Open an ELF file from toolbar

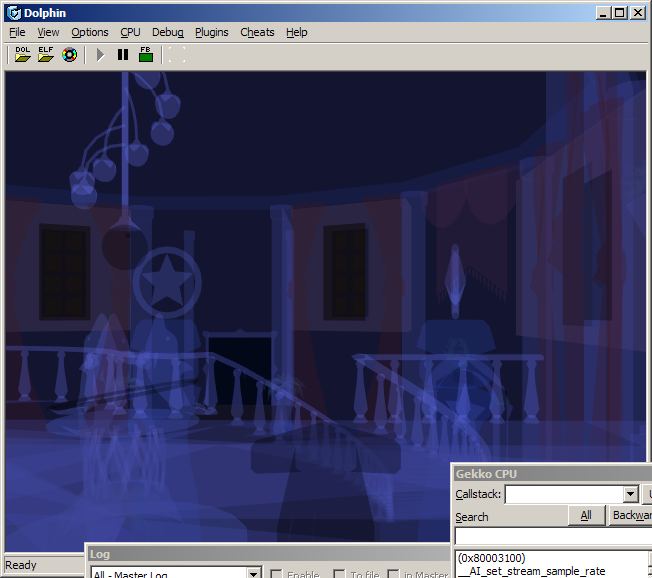46,54
